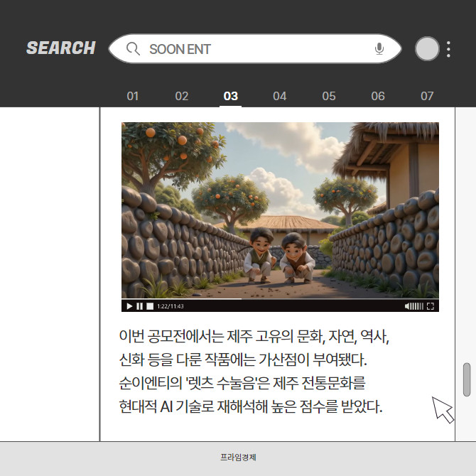Viewport: 476px width, 476px height.
Task: Go to tab 05
Action: (328, 96)
